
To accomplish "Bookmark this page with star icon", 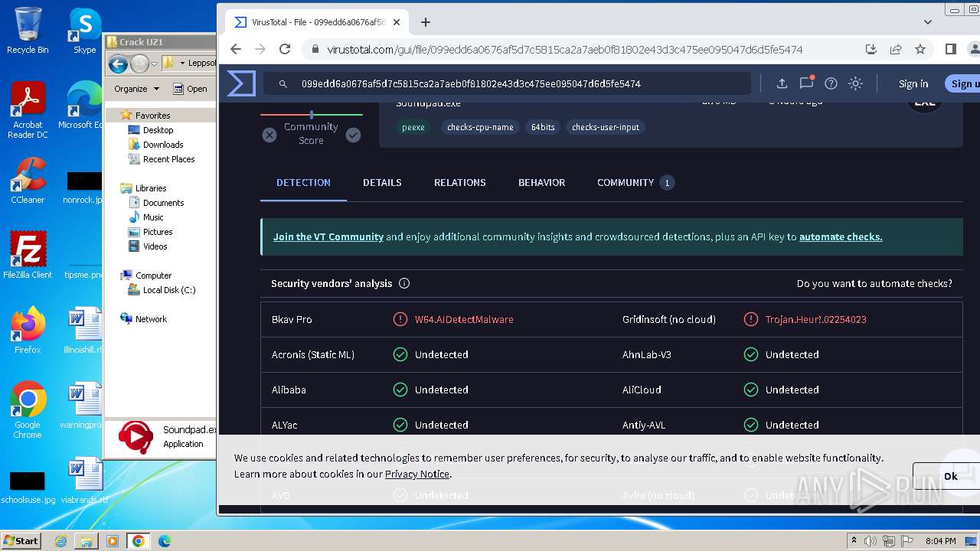I will point(920,49).
